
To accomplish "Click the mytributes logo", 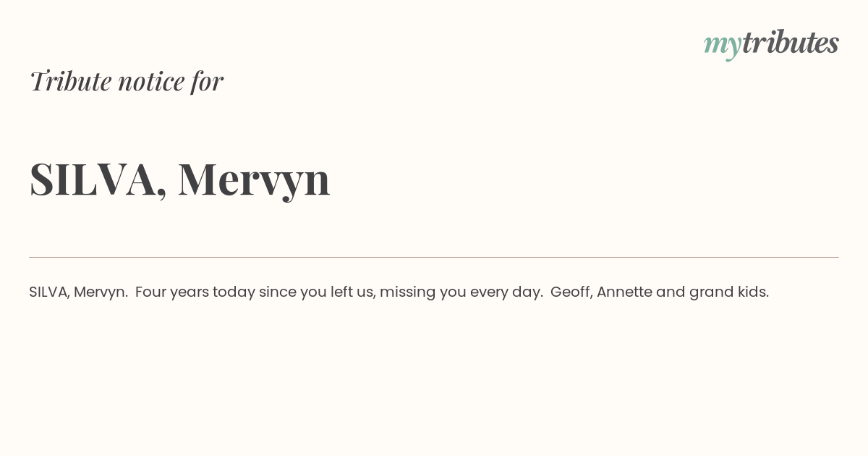I will coord(771,43).
